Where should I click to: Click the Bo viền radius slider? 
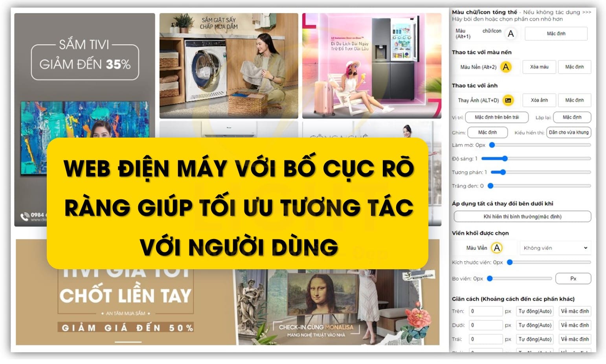(x=520, y=279)
